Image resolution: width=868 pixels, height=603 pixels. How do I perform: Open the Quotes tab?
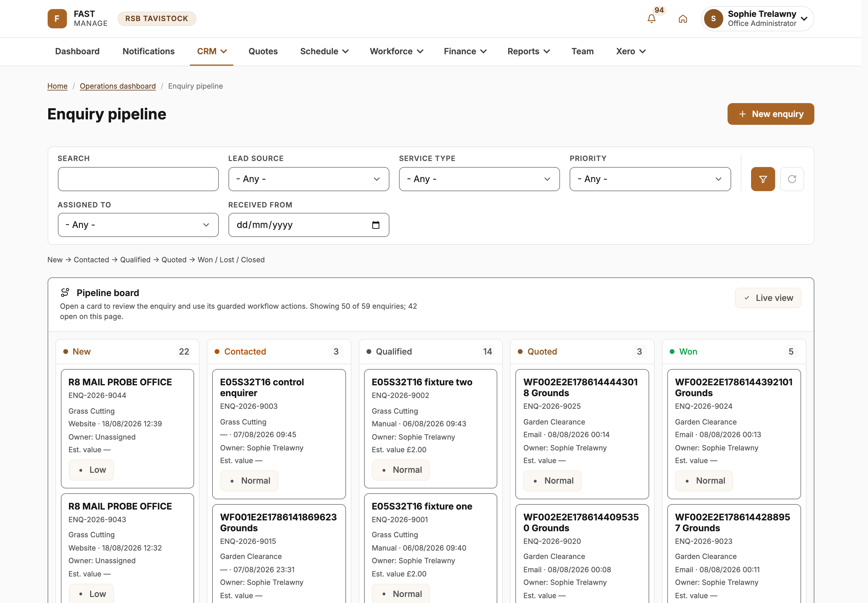tap(263, 51)
